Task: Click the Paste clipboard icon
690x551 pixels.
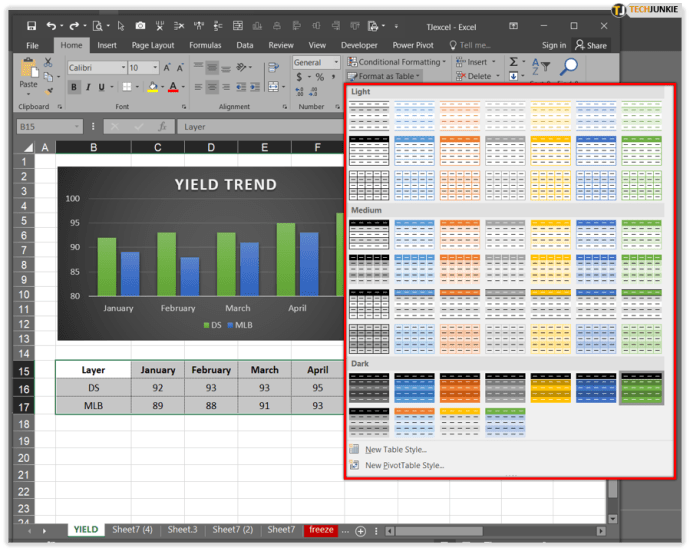Action: [x=28, y=68]
